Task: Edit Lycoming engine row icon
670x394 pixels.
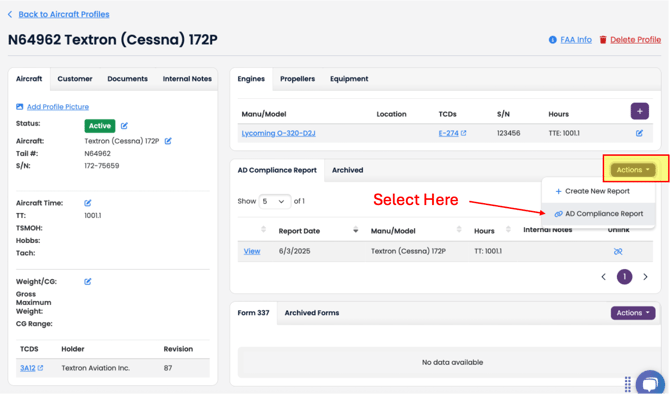Action: click(x=639, y=133)
